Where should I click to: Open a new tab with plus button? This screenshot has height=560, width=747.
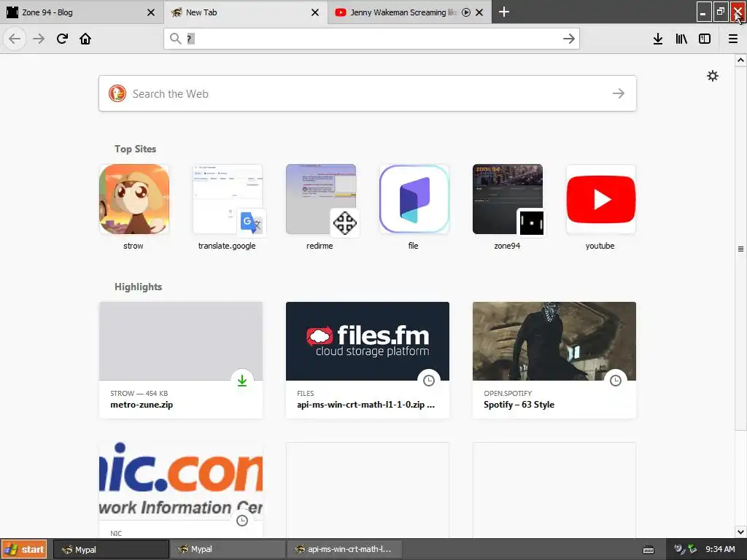tap(503, 12)
